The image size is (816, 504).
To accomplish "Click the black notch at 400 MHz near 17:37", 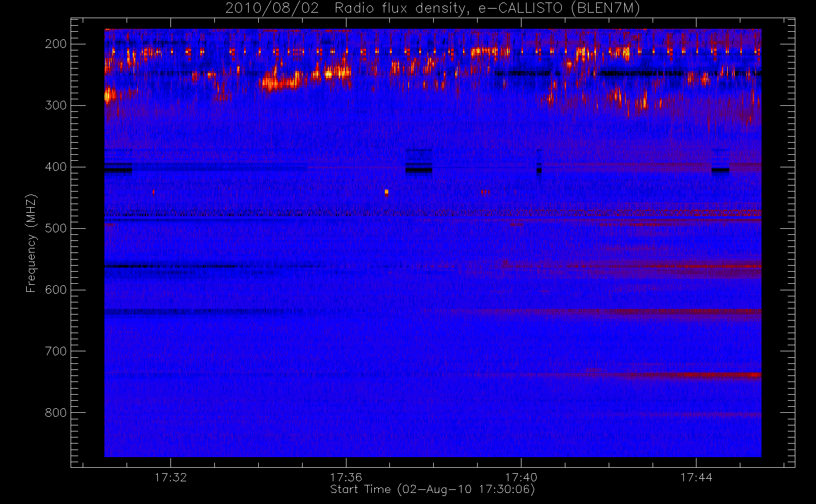I will pyautogui.click(x=419, y=170).
